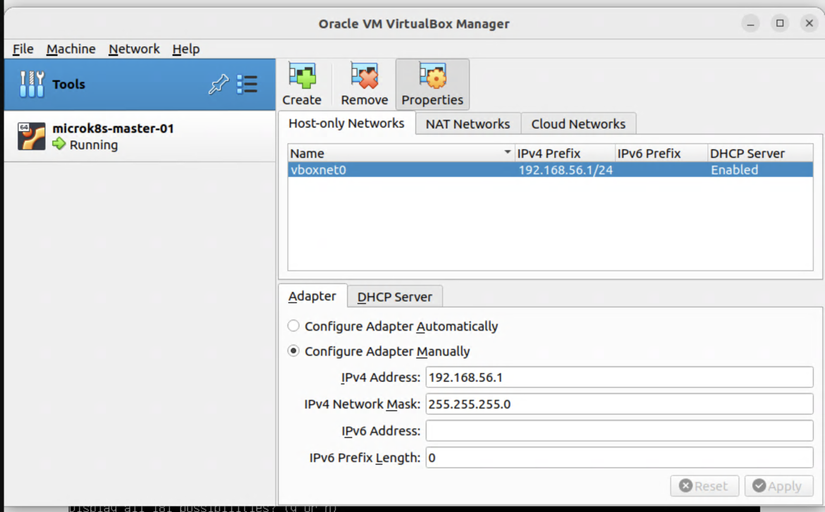Viewport: 825px width, 512px height.
Task: Click the empty IPv6 Address field
Action: coord(619,431)
